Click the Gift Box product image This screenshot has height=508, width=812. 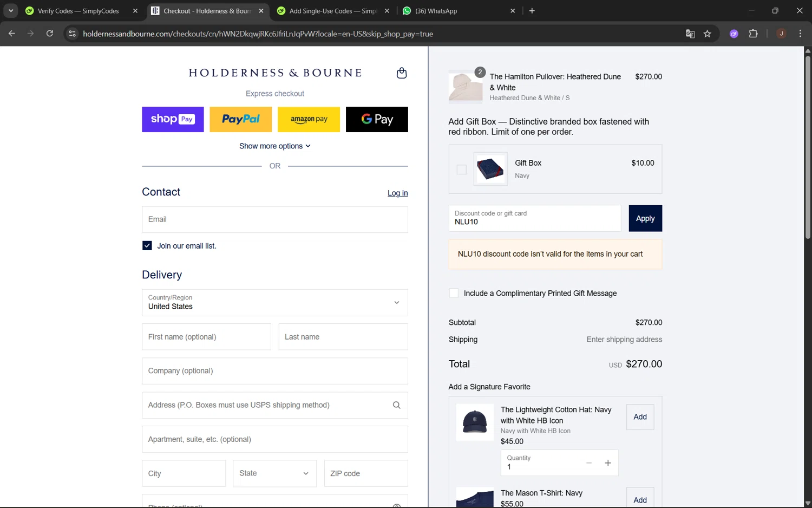[x=490, y=169]
